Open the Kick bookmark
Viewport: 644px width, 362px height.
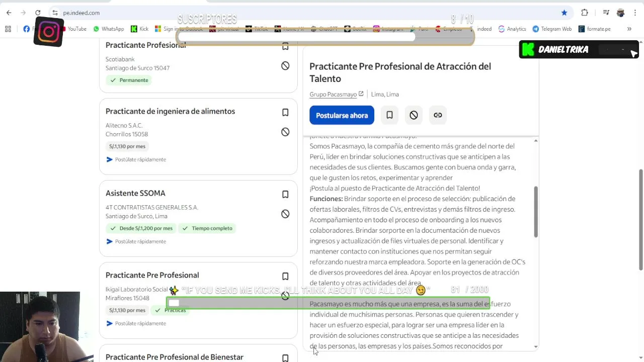139,29
